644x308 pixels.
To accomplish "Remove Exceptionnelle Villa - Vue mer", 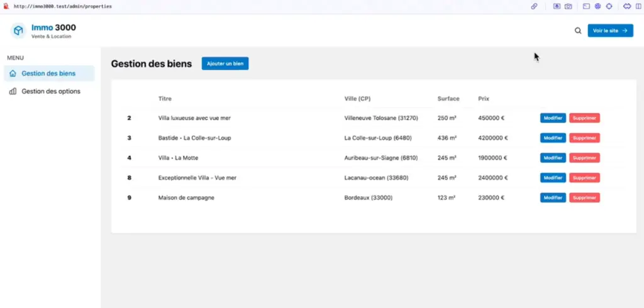I will click(x=584, y=178).
